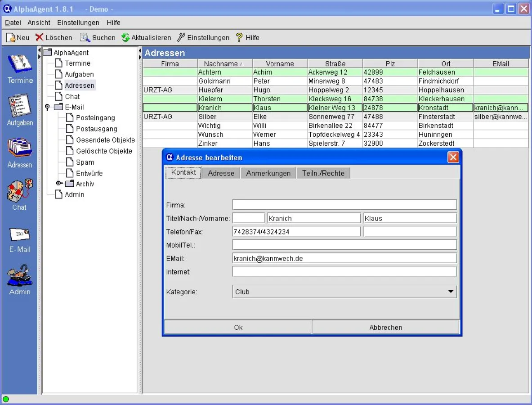Click into the MobilTel. input field

tap(344, 245)
